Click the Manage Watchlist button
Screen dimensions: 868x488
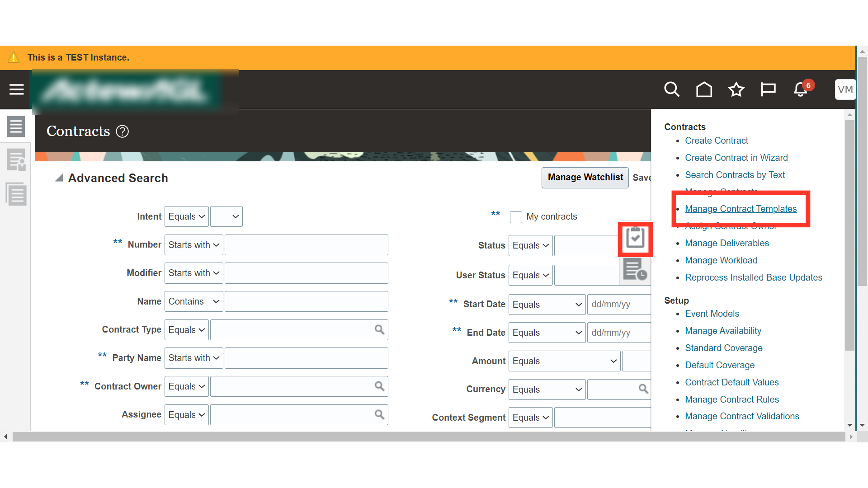(585, 178)
